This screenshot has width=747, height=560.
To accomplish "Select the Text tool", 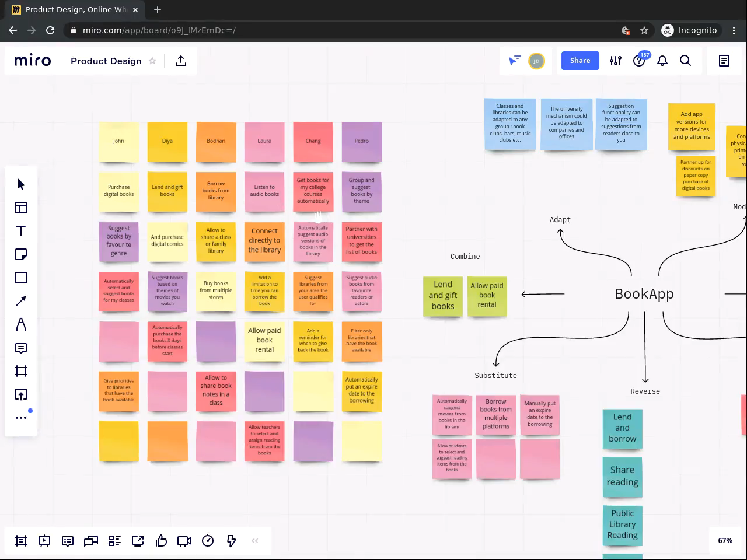I will pyautogui.click(x=21, y=231).
